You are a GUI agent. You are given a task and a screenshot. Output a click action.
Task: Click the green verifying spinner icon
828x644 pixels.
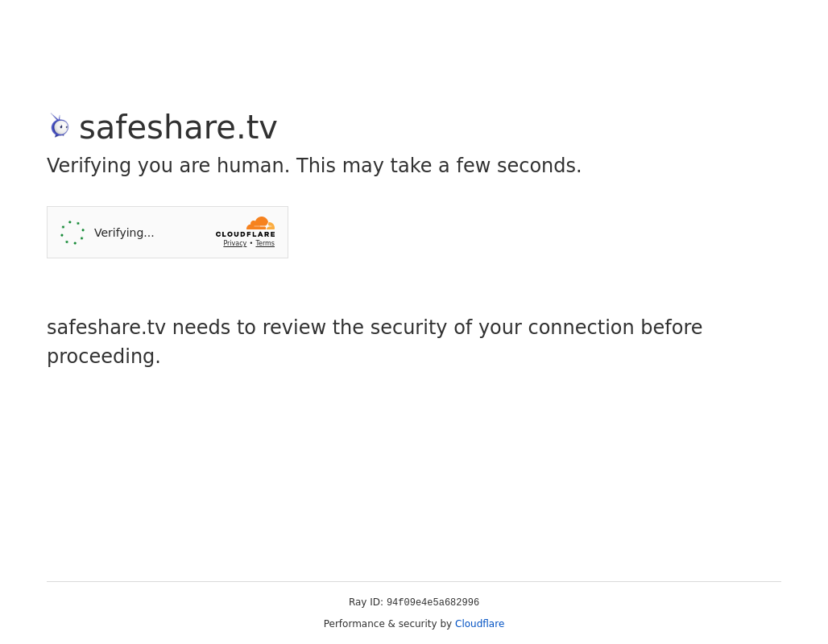72,233
